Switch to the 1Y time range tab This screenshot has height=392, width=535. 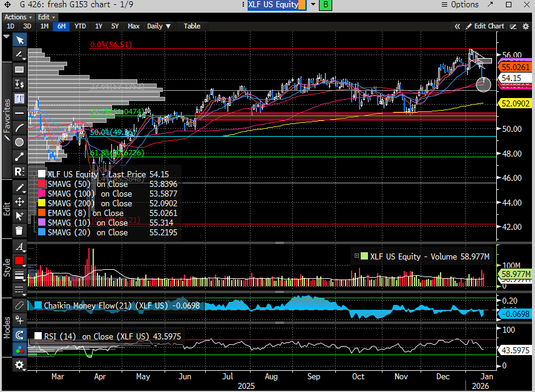98,26
